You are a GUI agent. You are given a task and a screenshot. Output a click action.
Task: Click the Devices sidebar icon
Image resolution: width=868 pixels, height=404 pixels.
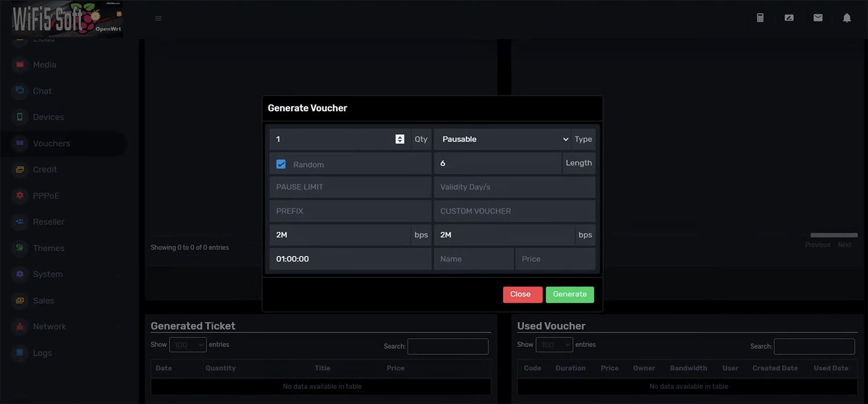pyautogui.click(x=20, y=117)
